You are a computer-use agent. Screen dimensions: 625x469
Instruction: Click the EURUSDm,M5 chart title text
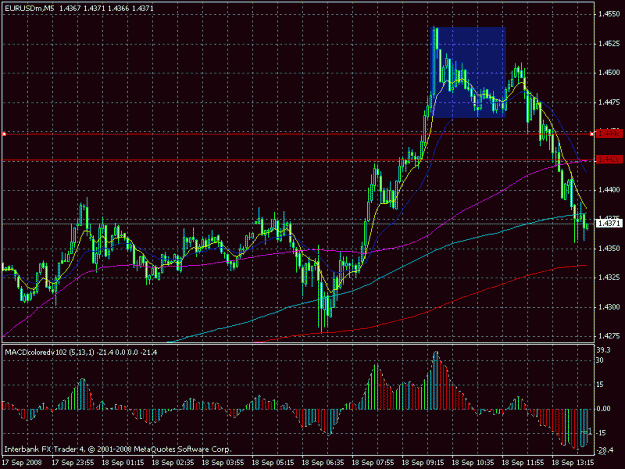pyautogui.click(x=29, y=8)
